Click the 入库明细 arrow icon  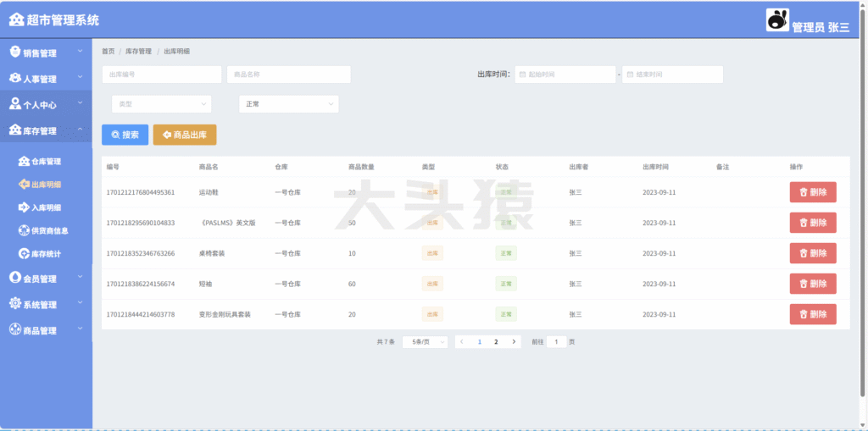[24, 207]
